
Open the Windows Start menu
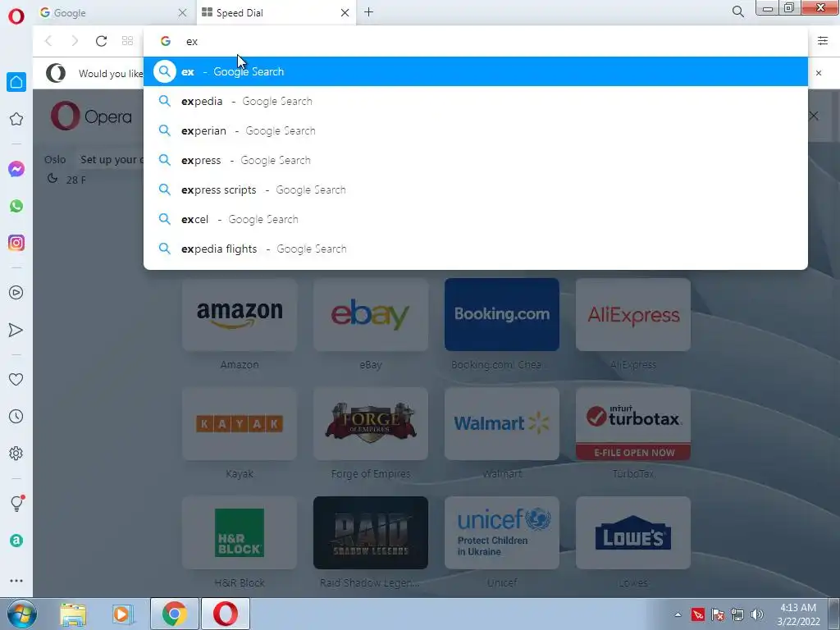(x=21, y=614)
